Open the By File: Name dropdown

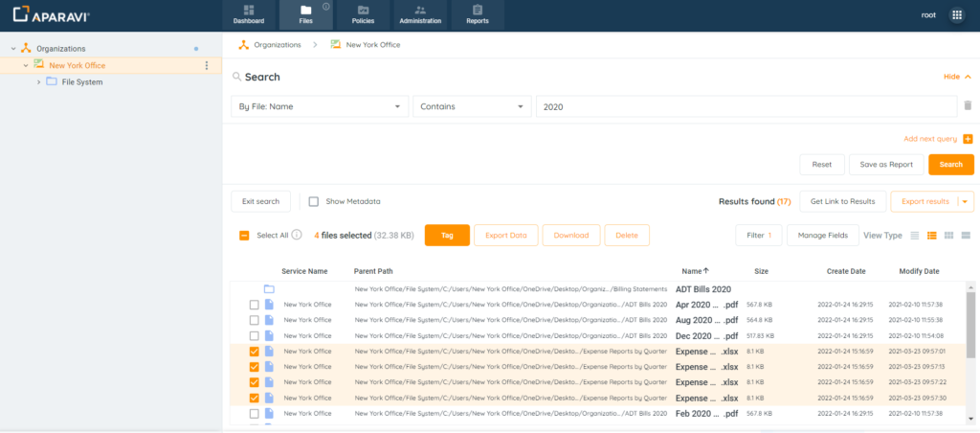pos(320,106)
